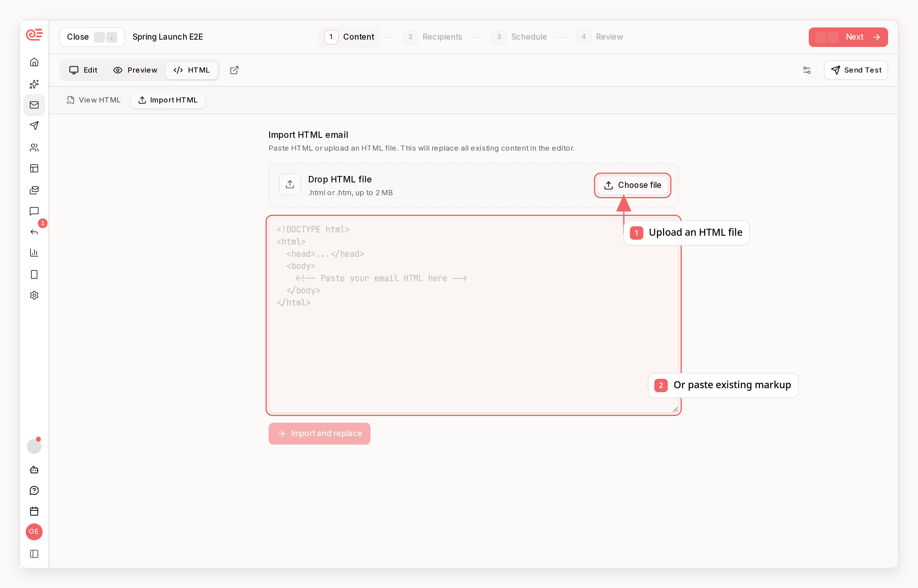Jump to step 2 Recipients
Viewport: 918px width, 588px height.
coord(433,37)
